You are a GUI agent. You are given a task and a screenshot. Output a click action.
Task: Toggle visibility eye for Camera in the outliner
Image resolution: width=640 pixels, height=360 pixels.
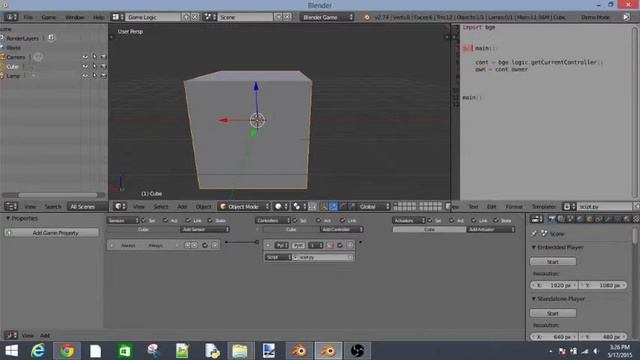[x=85, y=57]
